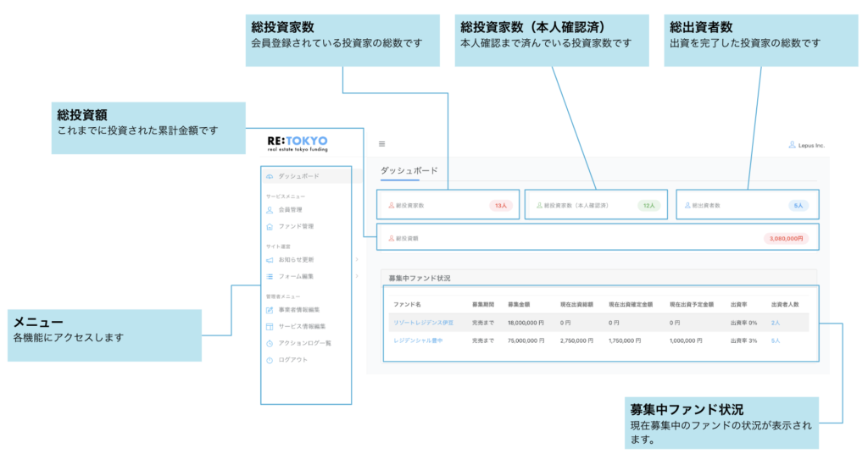Click the サービス情報編集 layout icon
Viewport: 868px width, 476px height.
tap(270, 326)
